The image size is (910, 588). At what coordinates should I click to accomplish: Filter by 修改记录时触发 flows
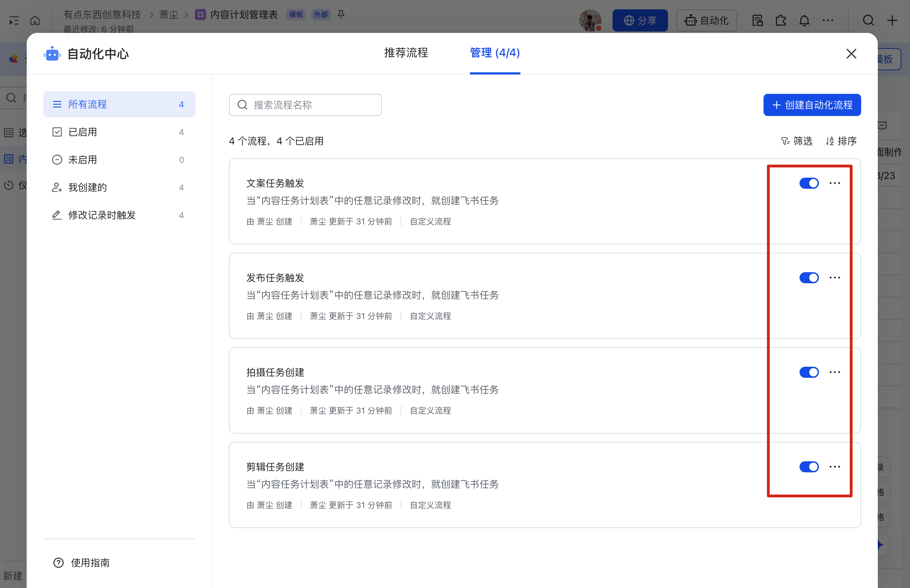tap(119, 215)
